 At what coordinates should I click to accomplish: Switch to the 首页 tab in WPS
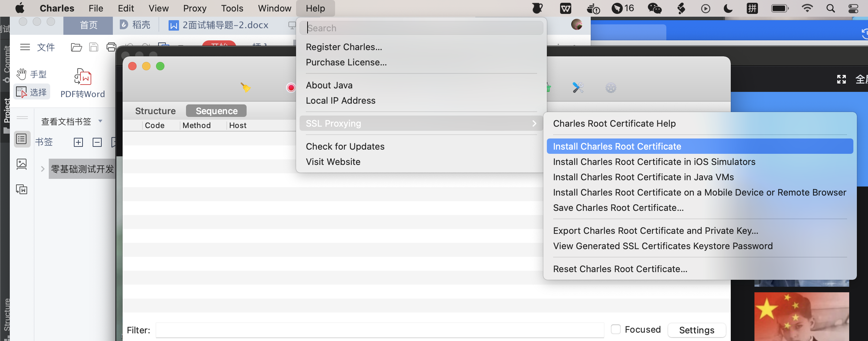pos(88,25)
